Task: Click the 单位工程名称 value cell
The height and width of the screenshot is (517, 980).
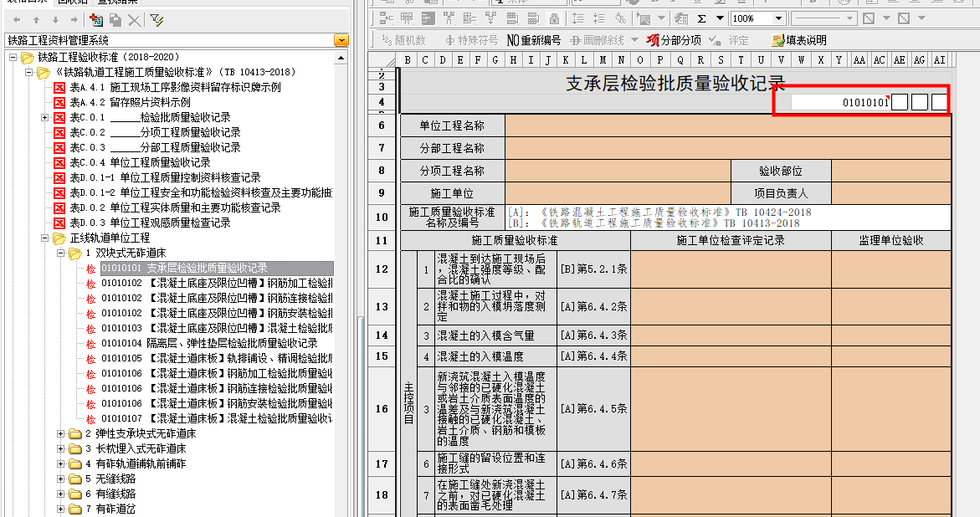Action: coord(728,125)
